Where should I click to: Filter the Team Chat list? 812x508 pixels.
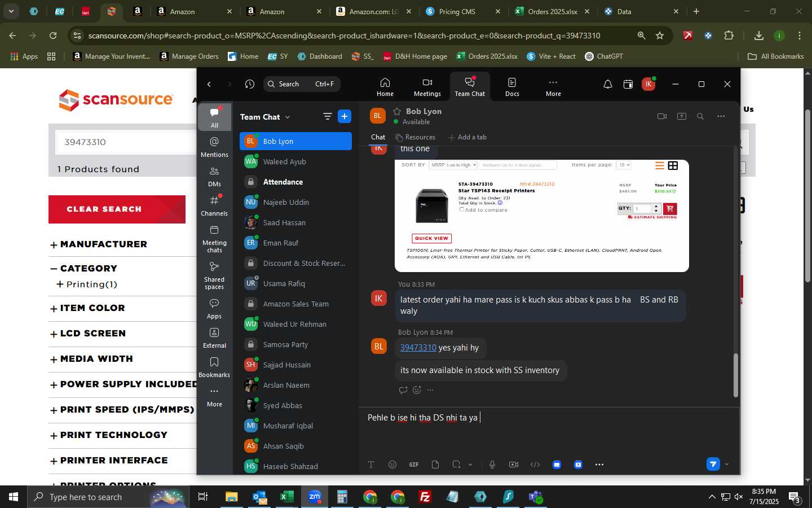pyautogui.click(x=327, y=116)
